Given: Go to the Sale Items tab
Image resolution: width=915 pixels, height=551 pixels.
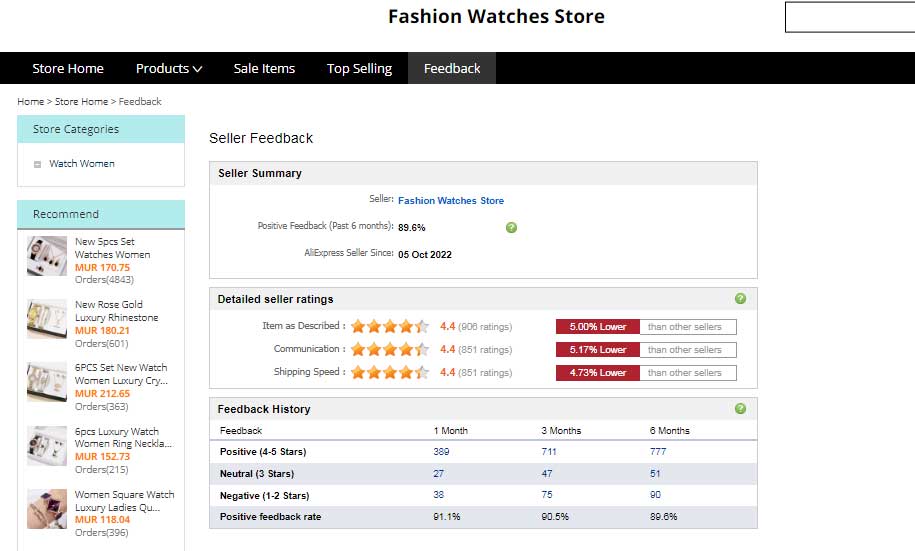Looking at the screenshot, I should click(x=264, y=68).
